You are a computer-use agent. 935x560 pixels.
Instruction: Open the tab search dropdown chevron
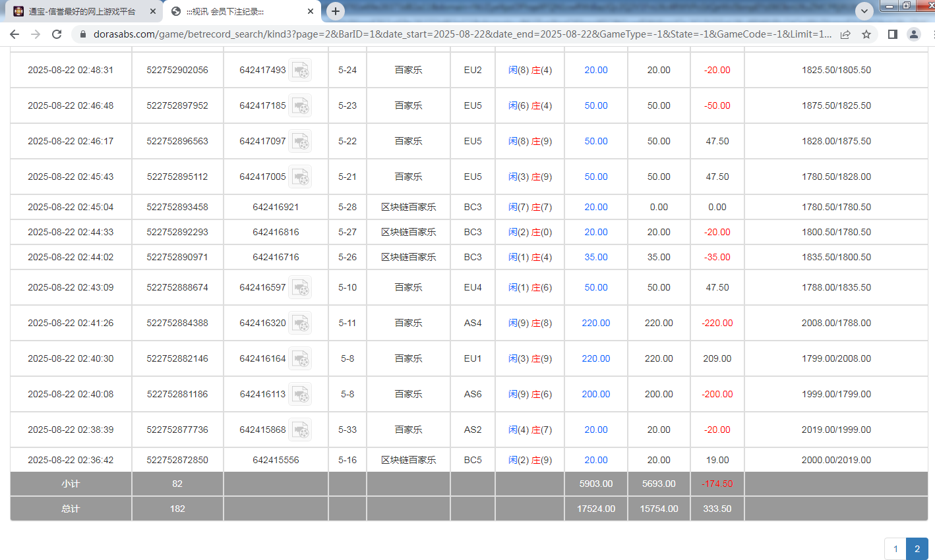[864, 11]
